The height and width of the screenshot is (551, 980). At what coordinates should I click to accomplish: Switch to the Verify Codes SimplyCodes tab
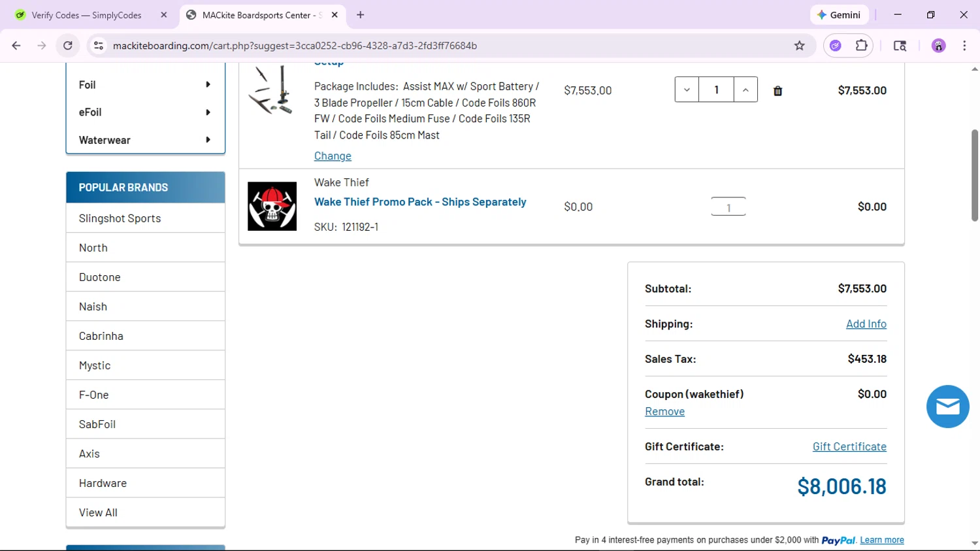tap(87, 15)
